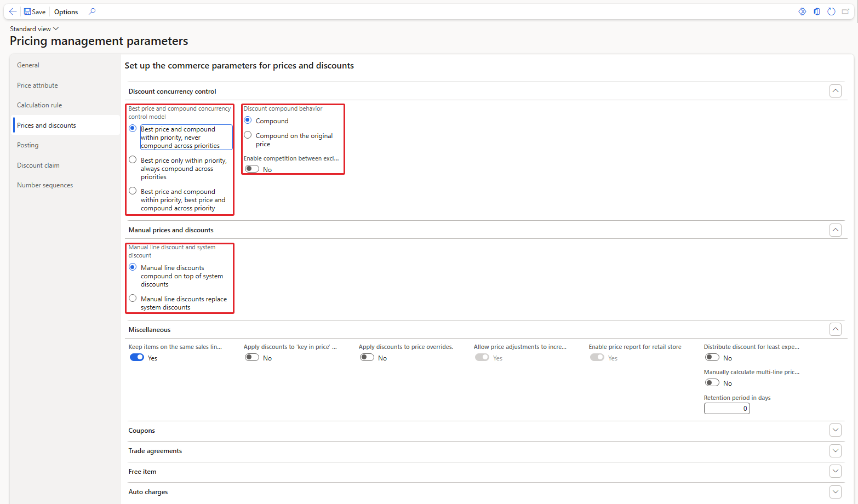Image resolution: width=858 pixels, height=504 pixels.
Task: Click the Coupons section header text
Action: 142,431
